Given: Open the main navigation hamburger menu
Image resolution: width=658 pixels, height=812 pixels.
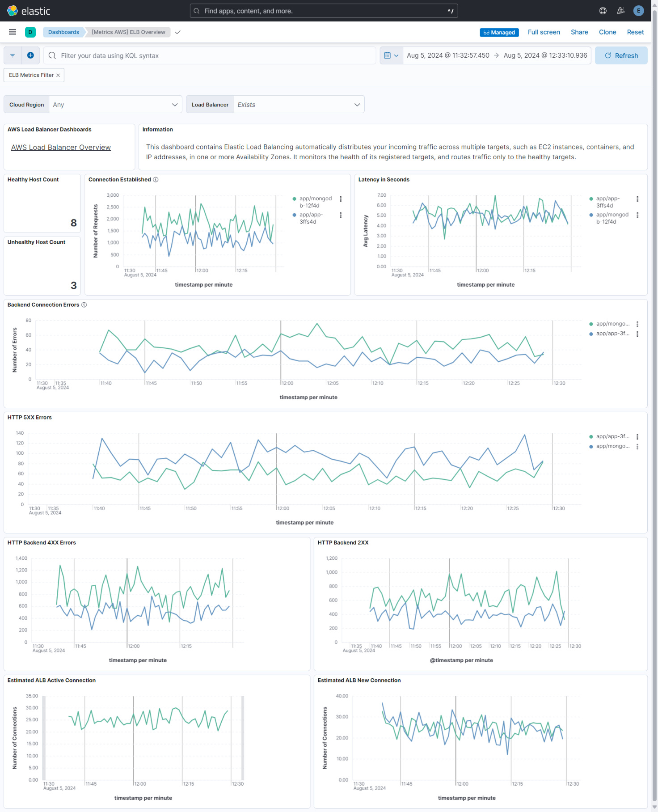Looking at the screenshot, I should pyautogui.click(x=13, y=32).
